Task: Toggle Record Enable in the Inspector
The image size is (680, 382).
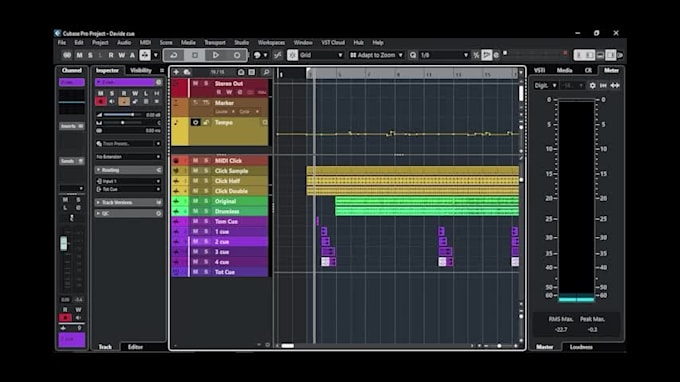Action: [x=101, y=101]
